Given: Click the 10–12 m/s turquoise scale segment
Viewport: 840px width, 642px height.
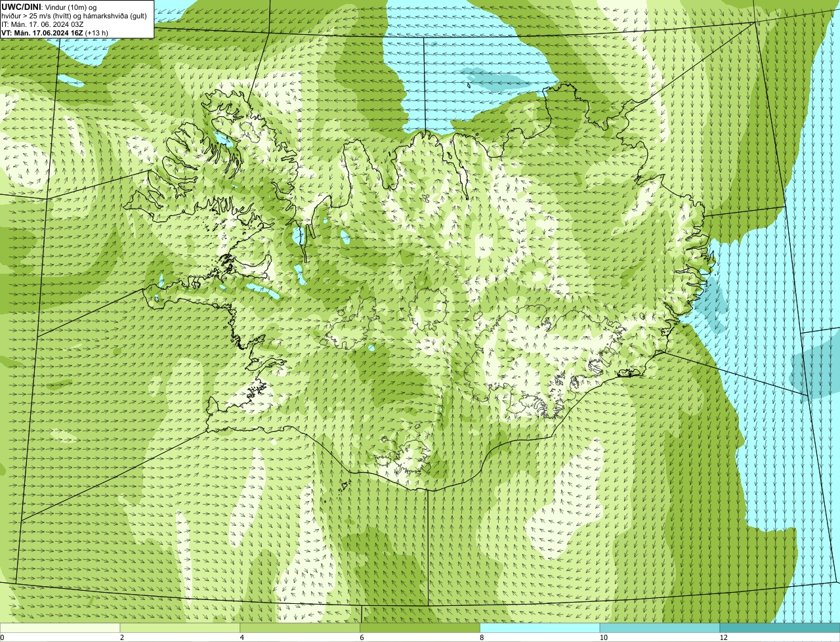Looking at the screenshot, I should 660,628.
